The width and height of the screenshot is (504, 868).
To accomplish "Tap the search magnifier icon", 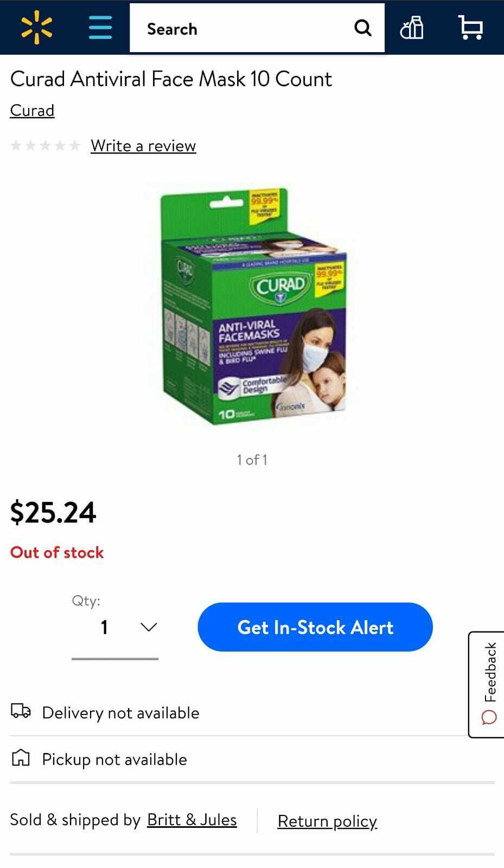I will pos(363,28).
